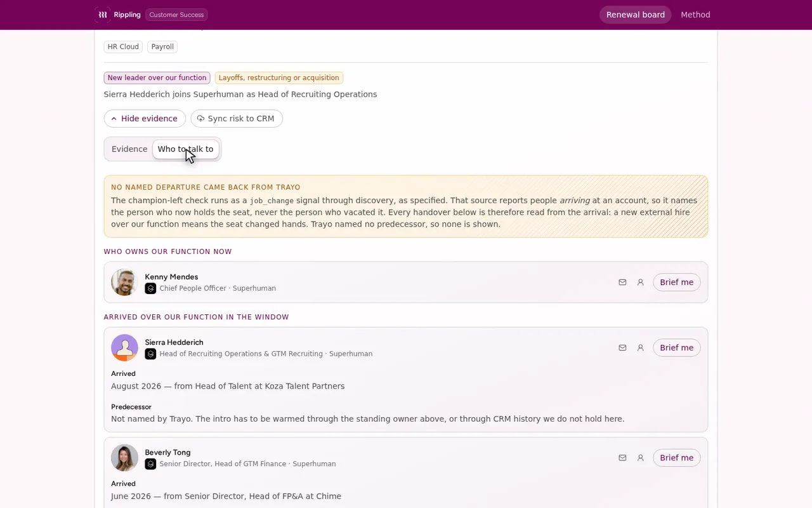Image resolution: width=812 pixels, height=508 pixels.
Task: Click the Sierra Hedderich card name
Action: [x=174, y=342]
